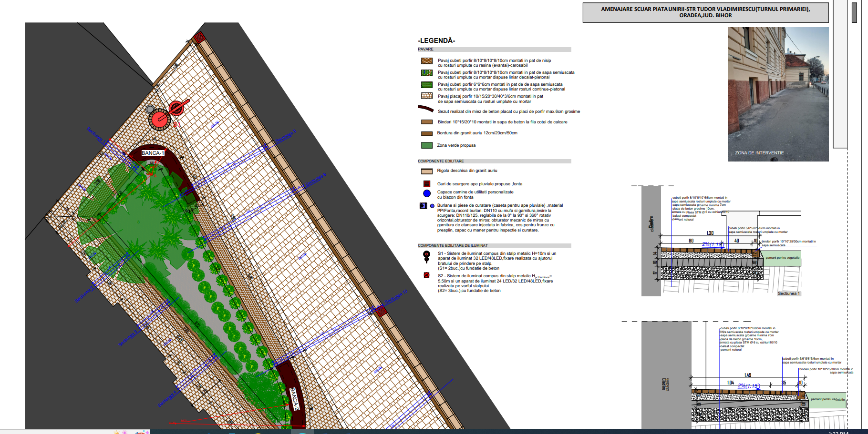The height and width of the screenshot is (434, 868).
Task: Click the COMPONENTE EDILITARE DE ILUMINAT header bar
Action: 494,245
